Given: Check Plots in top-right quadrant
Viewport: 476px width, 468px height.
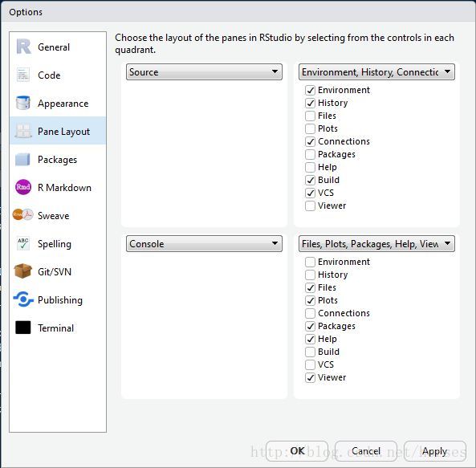Looking at the screenshot, I should click(310, 128).
